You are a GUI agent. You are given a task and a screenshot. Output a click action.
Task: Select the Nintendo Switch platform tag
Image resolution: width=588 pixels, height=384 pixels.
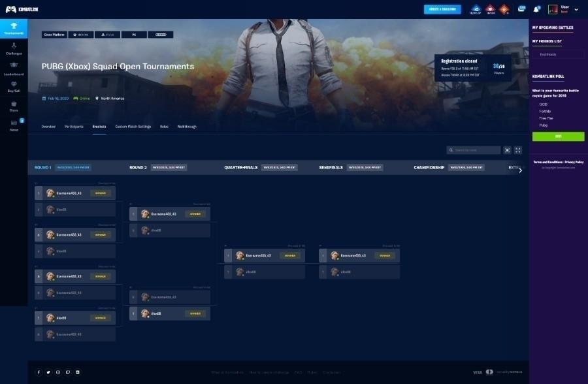tap(161, 35)
